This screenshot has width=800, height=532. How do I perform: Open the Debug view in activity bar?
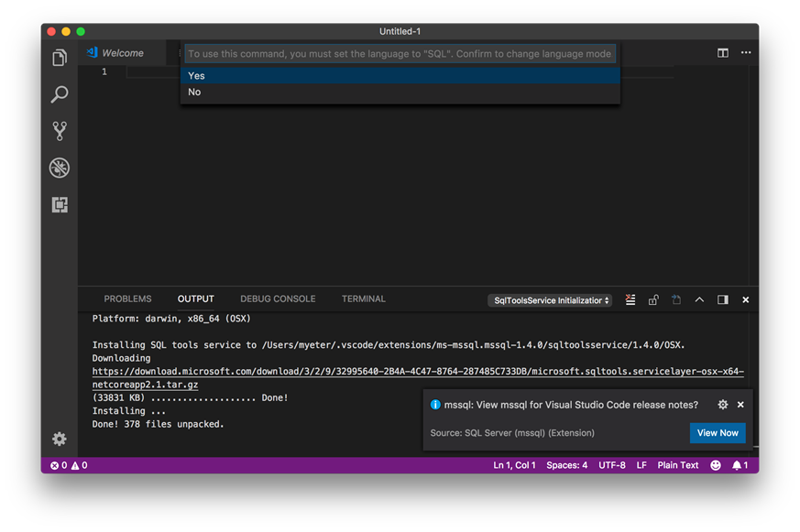(60, 168)
